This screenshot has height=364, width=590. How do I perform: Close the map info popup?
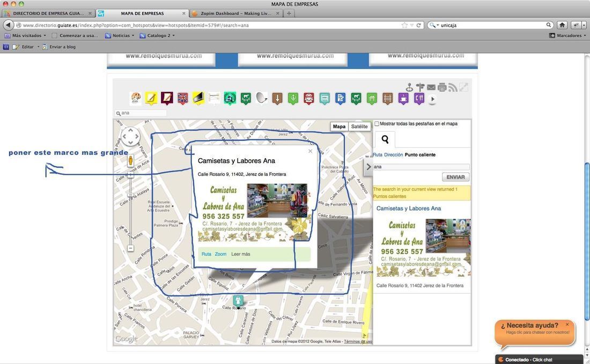pos(310,151)
